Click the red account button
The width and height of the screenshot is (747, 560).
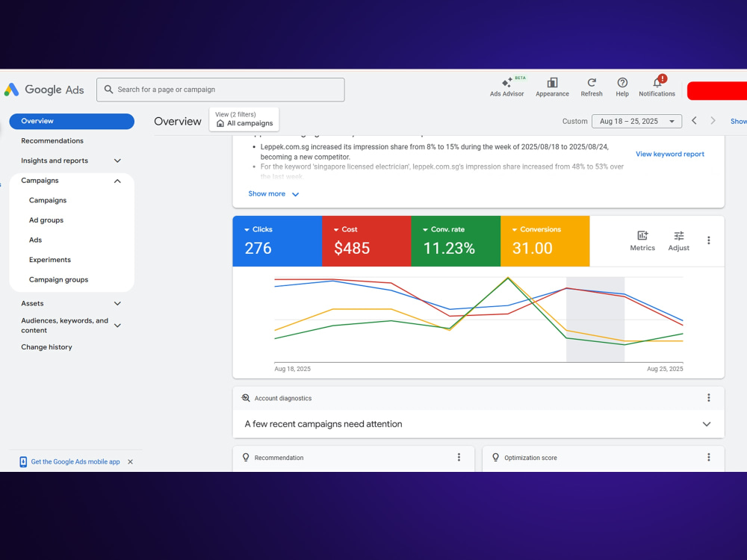coord(717,90)
